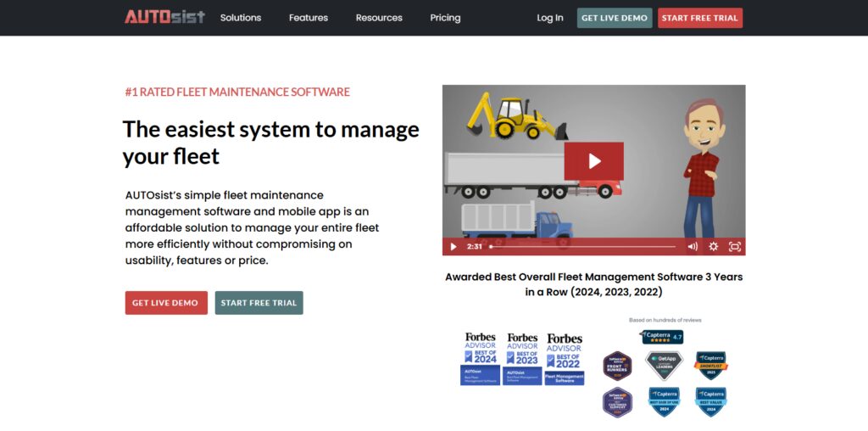Viewport: 868px width, 431px height.
Task: Click Forbes Advisor Best of 2024 badge
Action: coord(480,359)
